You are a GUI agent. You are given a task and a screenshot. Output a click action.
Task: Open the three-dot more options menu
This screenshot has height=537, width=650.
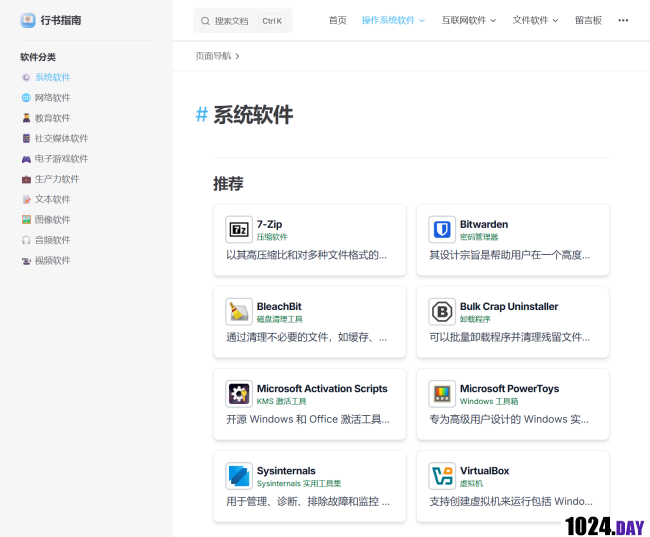[x=624, y=20]
